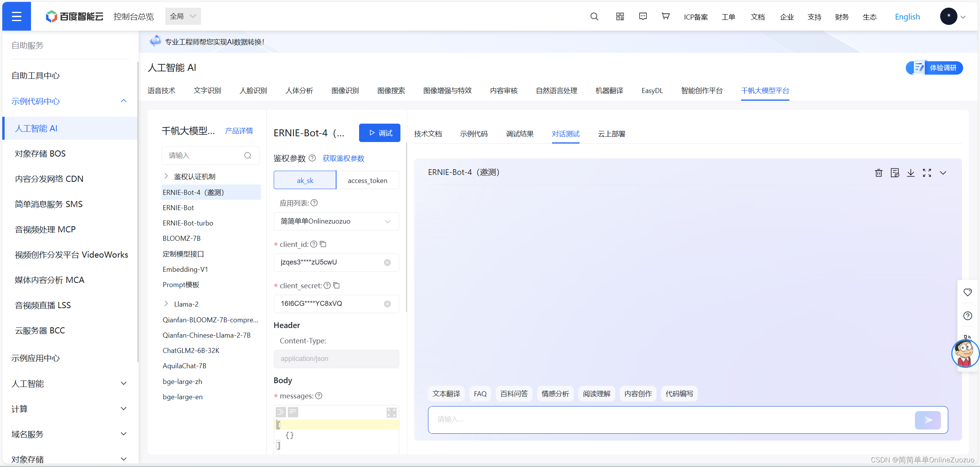Select the 文本翻译 prompt chip
The image size is (980, 467).
[x=446, y=394]
